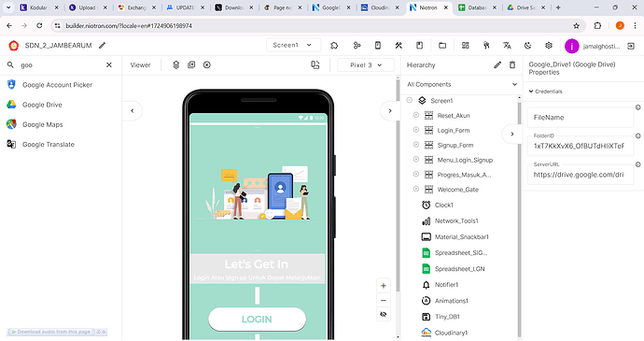The width and height of the screenshot is (644, 341).
Task: Click the info icon next to FileName
Action: pyautogui.click(x=638, y=107)
